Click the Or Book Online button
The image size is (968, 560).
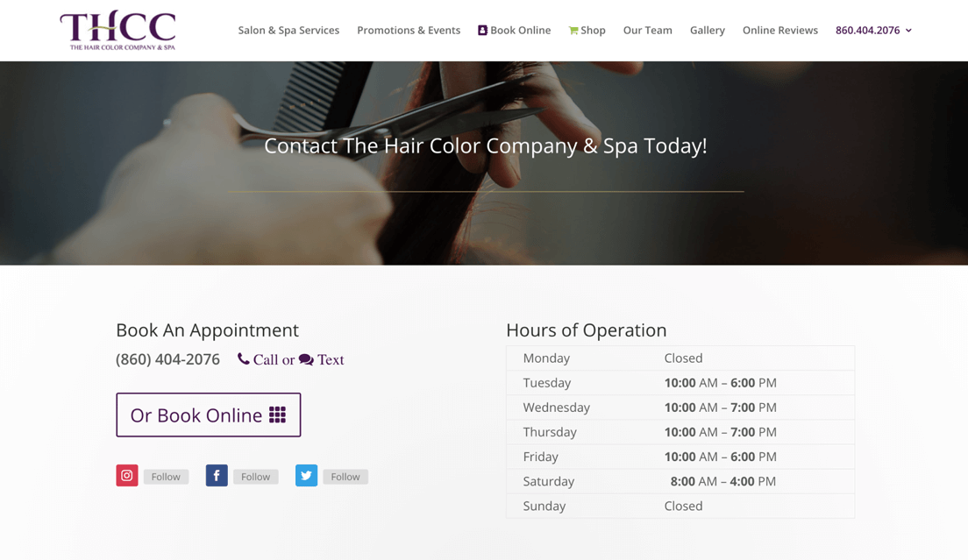click(x=208, y=415)
